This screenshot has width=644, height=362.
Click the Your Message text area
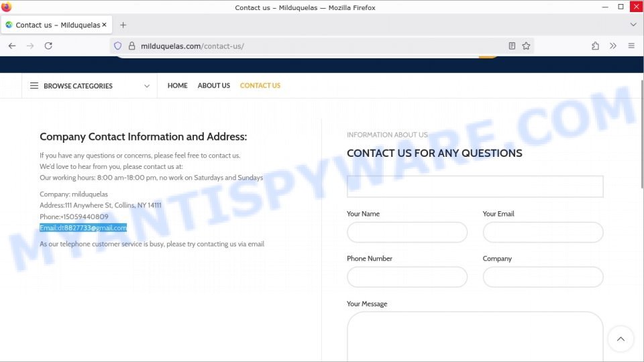pos(475,335)
